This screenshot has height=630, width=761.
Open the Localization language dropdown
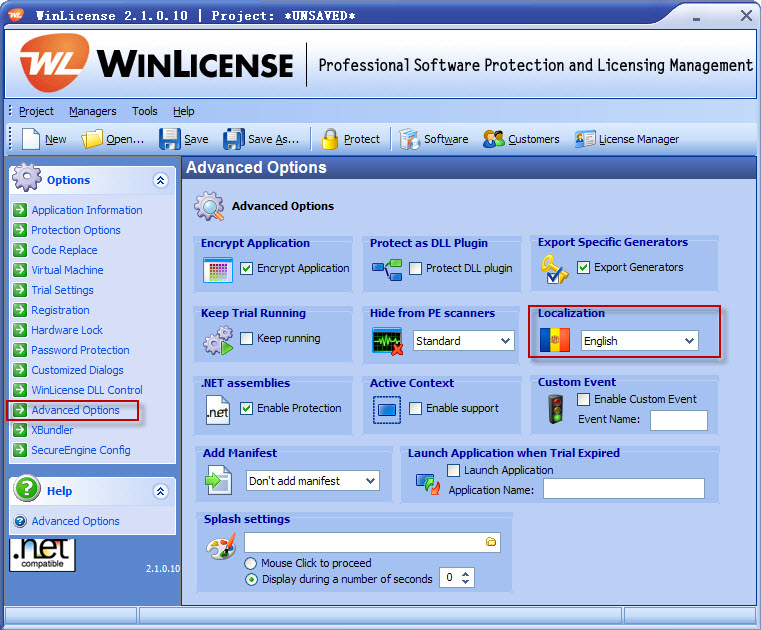[x=689, y=341]
